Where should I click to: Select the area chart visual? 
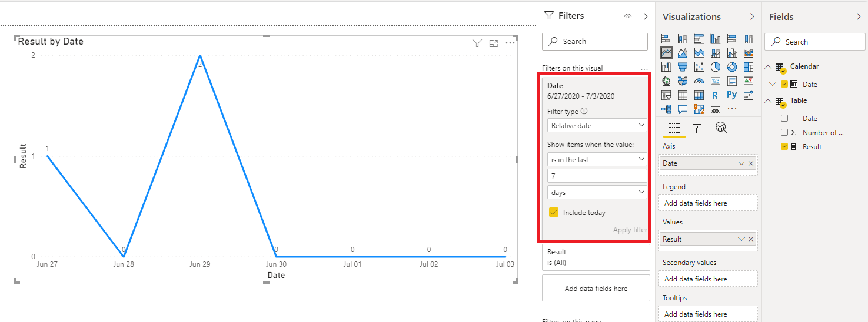tap(683, 53)
